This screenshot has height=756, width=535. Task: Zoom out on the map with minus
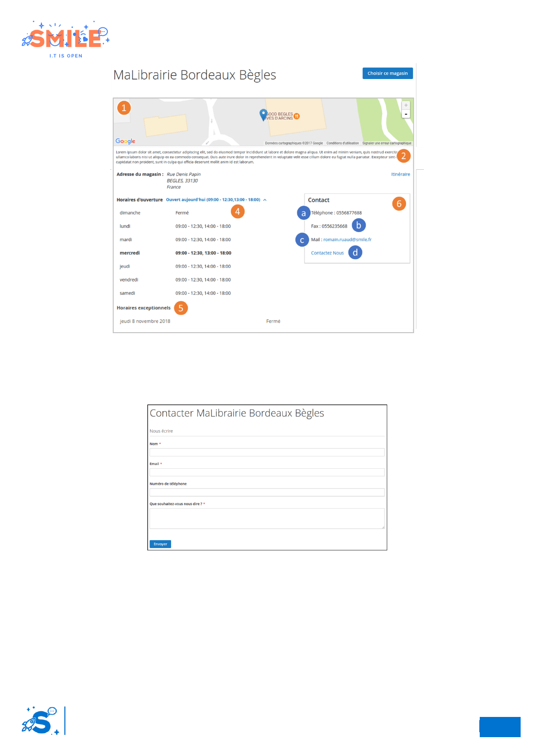[x=406, y=114]
